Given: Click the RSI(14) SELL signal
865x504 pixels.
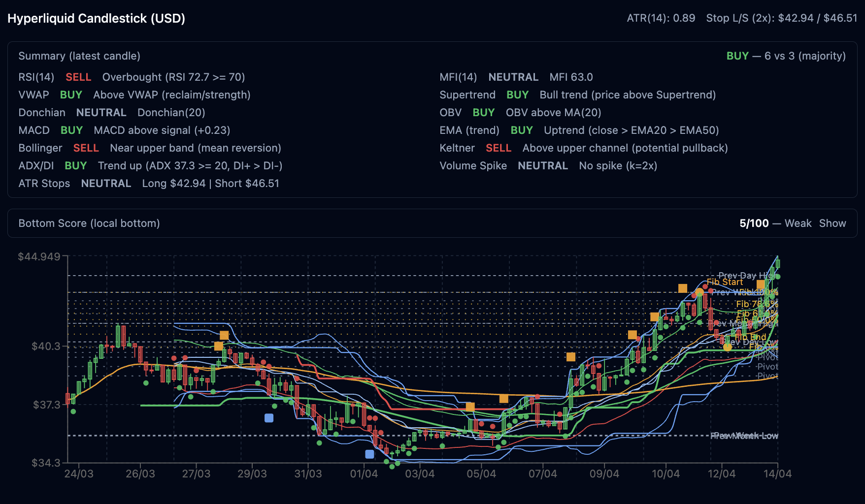Looking at the screenshot, I should pyautogui.click(x=78, y=77).
